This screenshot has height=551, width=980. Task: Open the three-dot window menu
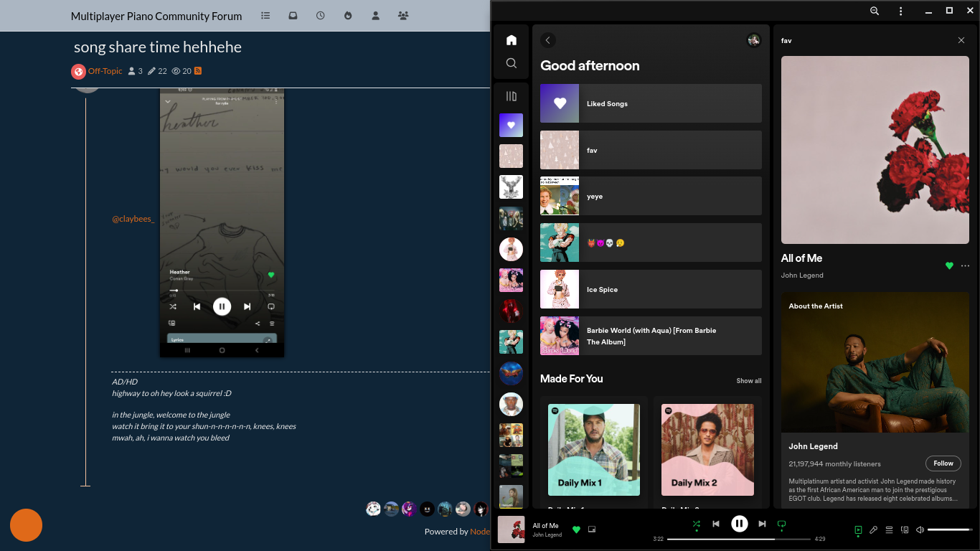click(x=901, y=11)
